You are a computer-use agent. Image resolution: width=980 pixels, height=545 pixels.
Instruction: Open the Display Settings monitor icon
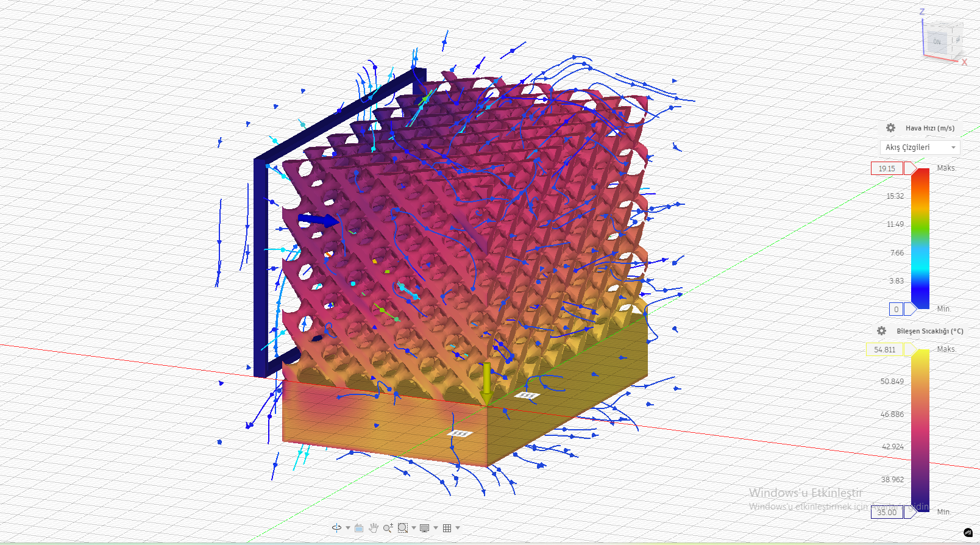425,528
